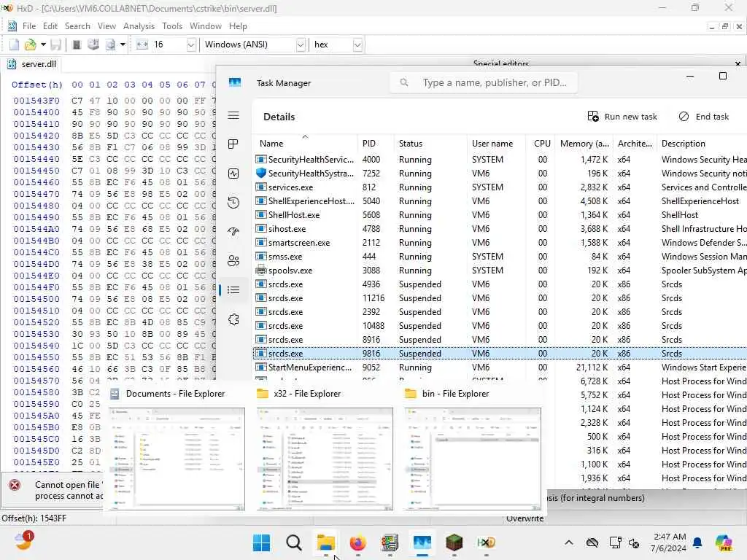Viewport: 747px width, 560px height.
Task: Open HxD File menu
Action: (29, 26)
